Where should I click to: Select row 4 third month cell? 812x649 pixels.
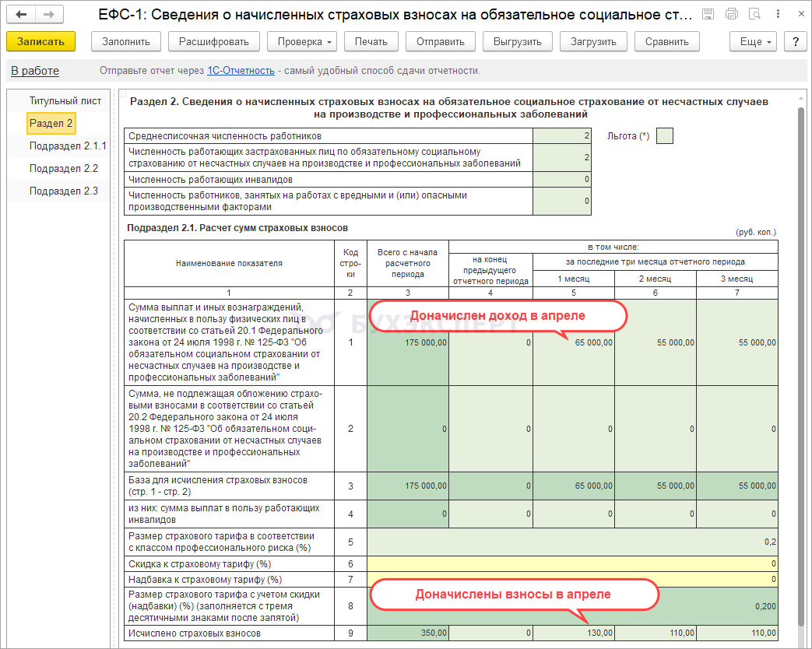point(737,514)
